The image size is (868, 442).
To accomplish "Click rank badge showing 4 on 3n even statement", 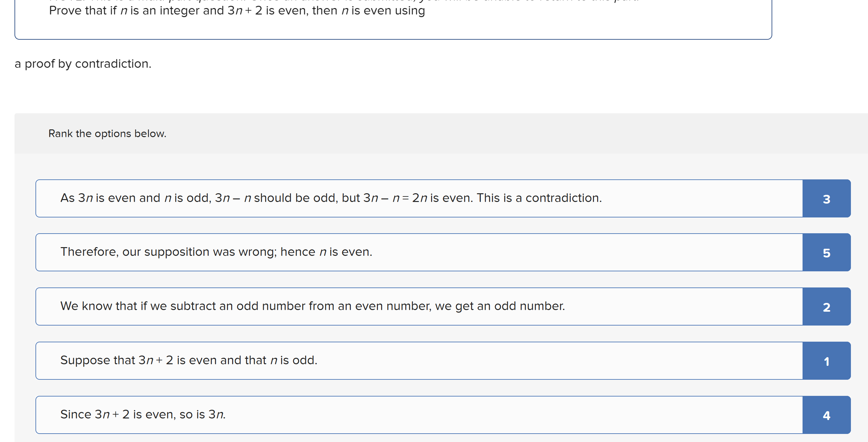I will [826, 415].
